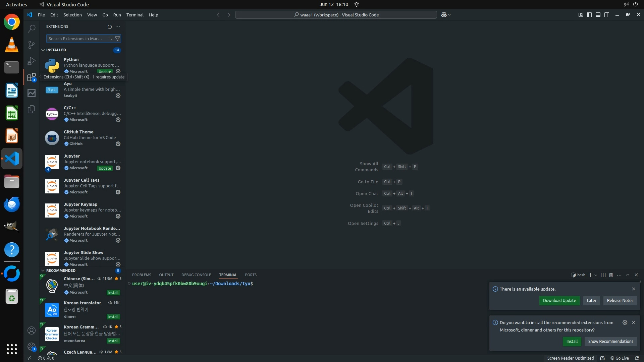Image resolution: width=644 pixels, height=362 pixels.
Task: Open the new terminal launch profile dropdown
Action: [596, 275]
